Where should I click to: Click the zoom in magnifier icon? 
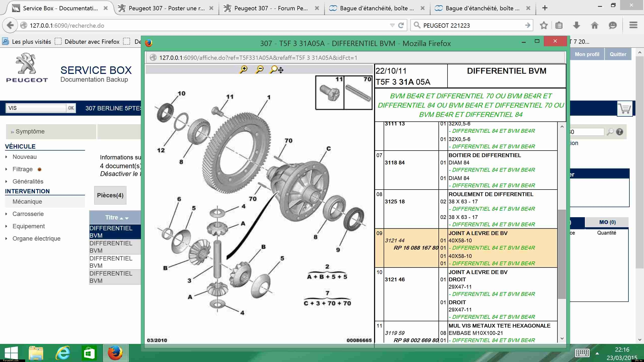pyautogui.click(x=244, y=69)
